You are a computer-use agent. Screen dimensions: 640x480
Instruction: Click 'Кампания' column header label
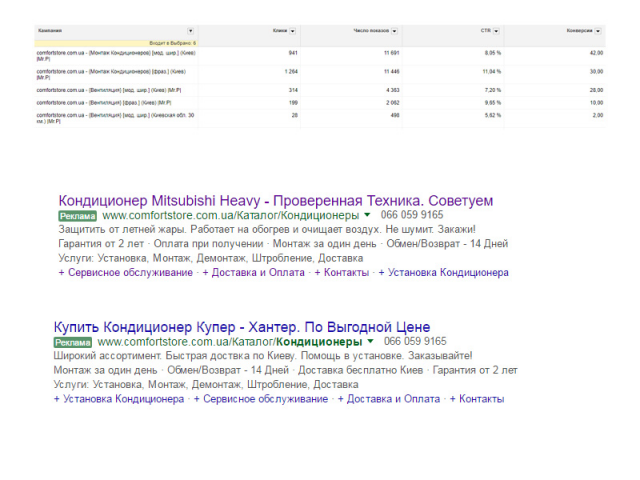coord(50,31)
